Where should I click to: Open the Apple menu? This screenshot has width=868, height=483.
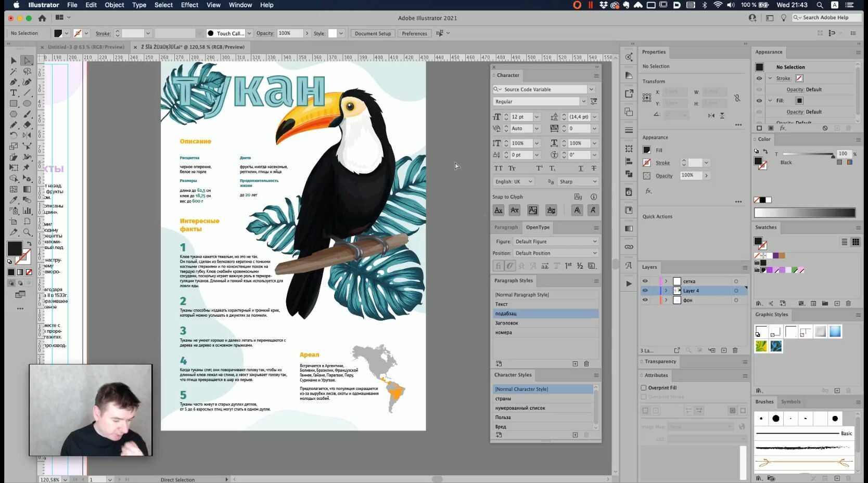click(x=16, y=5)
